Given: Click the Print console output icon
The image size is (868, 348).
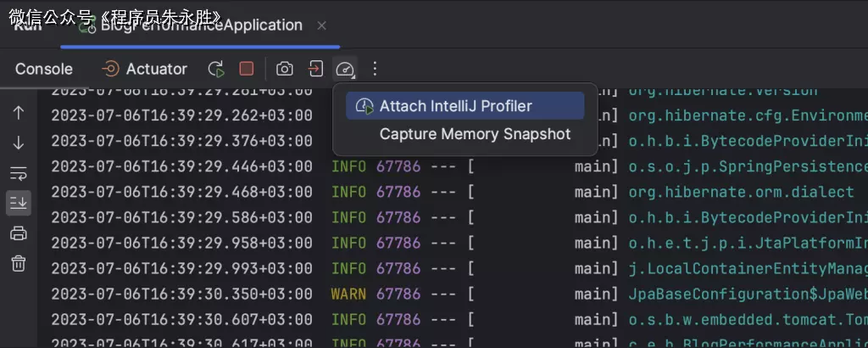Looking at the screenshot, I should click(19, 233).
